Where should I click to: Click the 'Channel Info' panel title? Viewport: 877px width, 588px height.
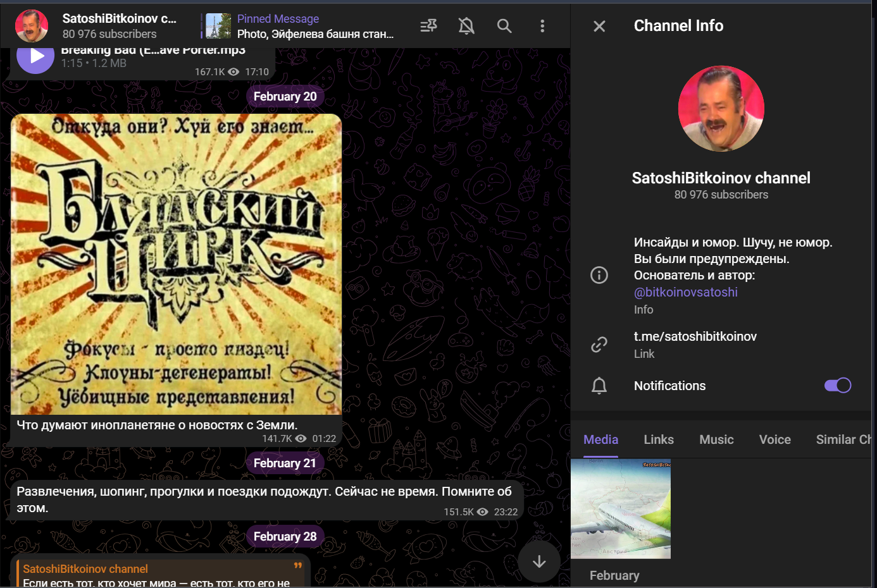678,26
